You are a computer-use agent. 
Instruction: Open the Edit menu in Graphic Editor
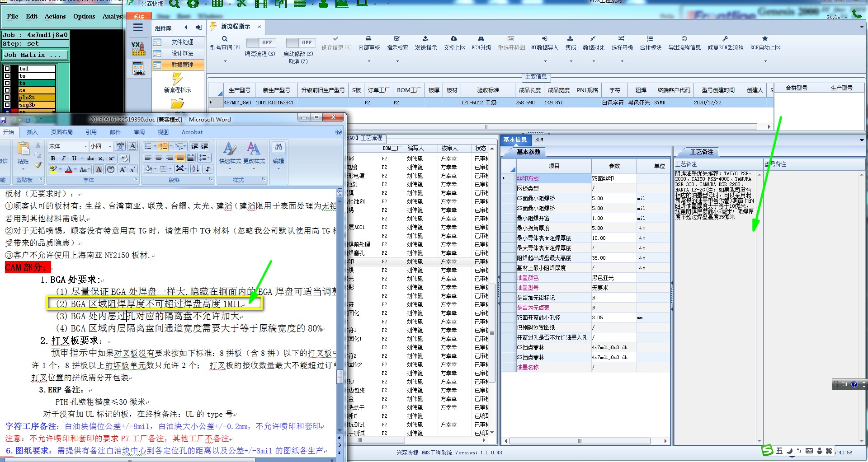click(32, 16)
